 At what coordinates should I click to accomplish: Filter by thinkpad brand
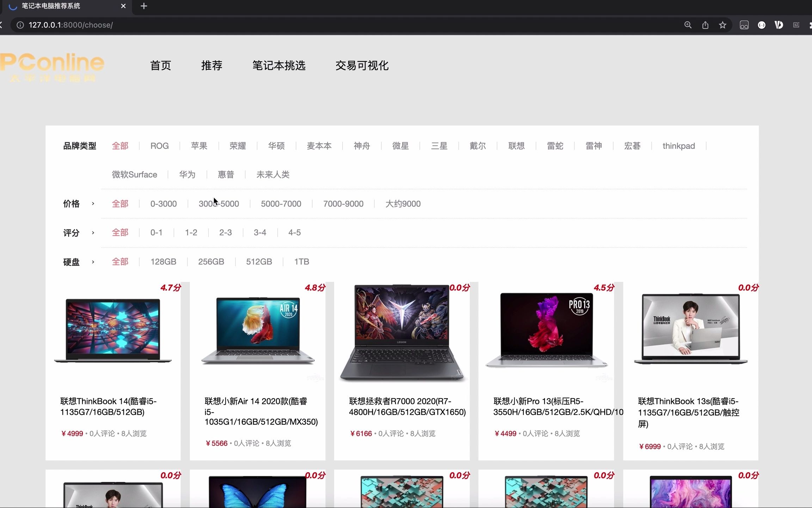click(x=679, y=146)
